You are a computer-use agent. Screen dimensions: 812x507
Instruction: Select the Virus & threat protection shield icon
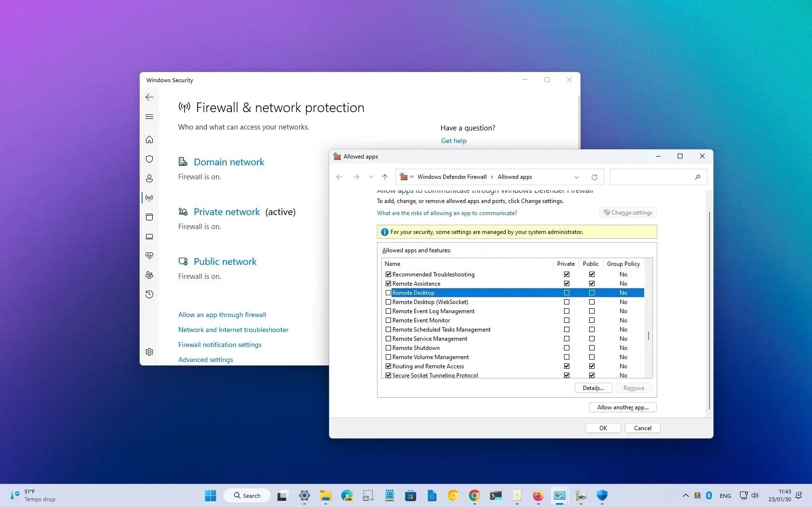pyautogui.click(x=149, y=159)
